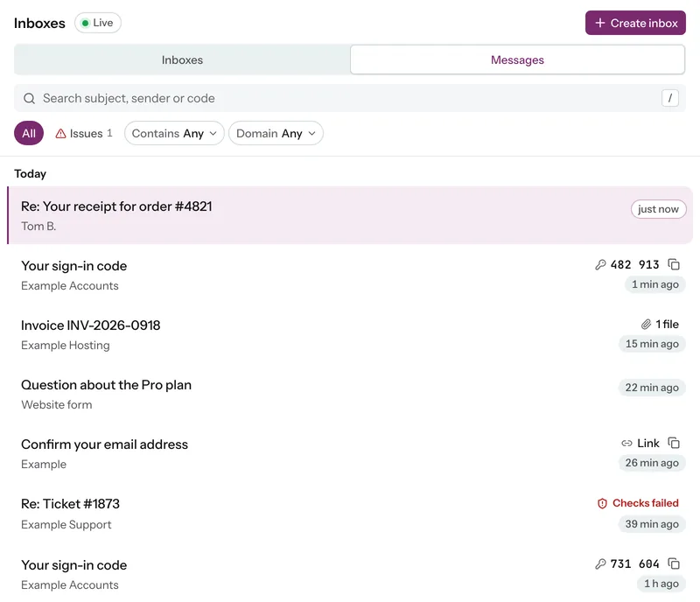
Task: Click sender Website form
Action: (x=57, y=404)
